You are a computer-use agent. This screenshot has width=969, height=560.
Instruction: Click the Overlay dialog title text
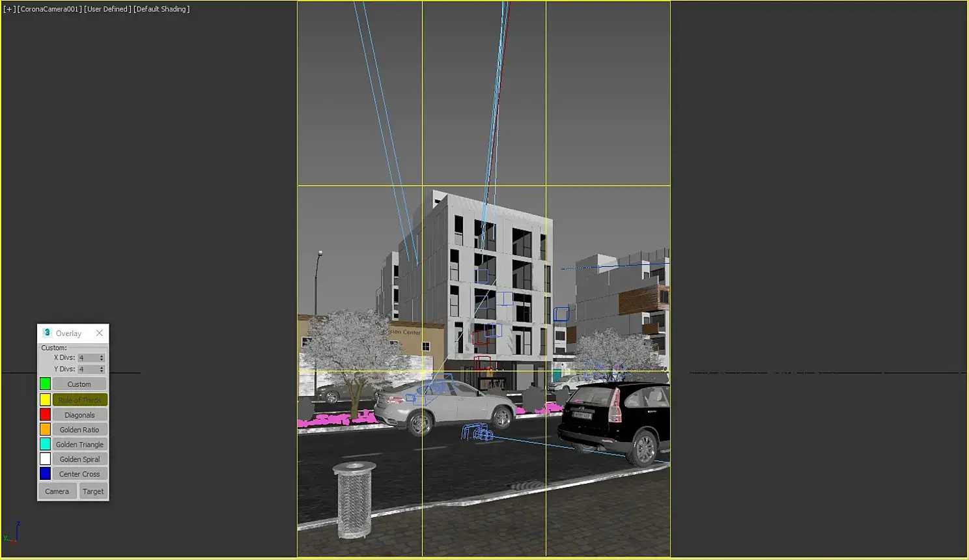pos(68,333)
